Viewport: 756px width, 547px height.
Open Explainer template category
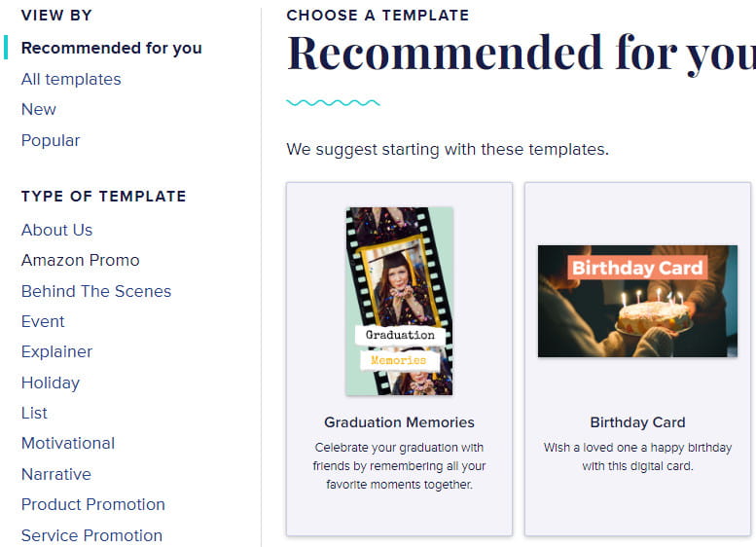point(56,351)
